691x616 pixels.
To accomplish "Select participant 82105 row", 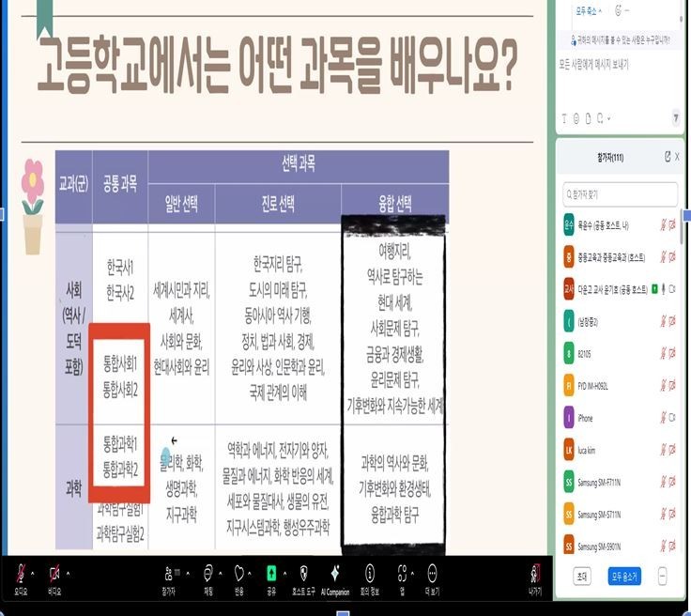I will (x=620, y=353).
